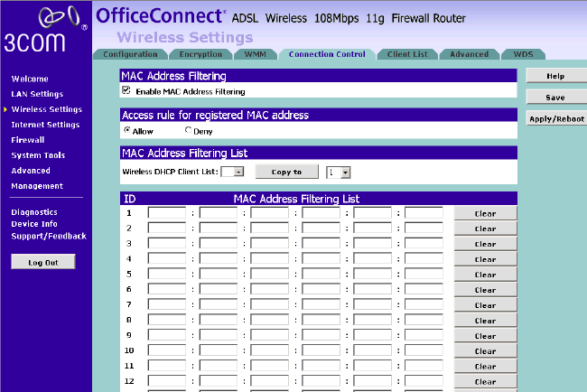Click last MAC octet field of ID 12

click(424, 381)
